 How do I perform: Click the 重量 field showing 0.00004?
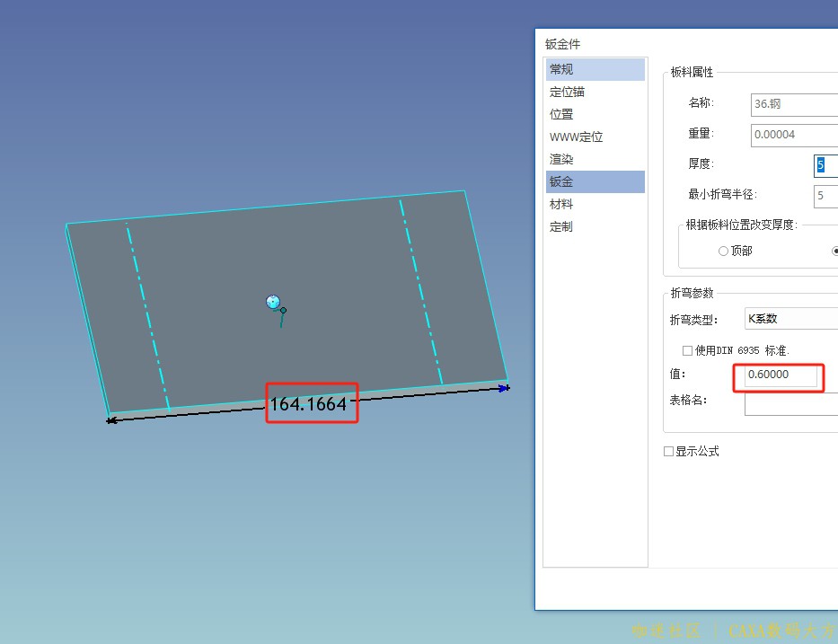pyautogui.click(x=794, y=135)
